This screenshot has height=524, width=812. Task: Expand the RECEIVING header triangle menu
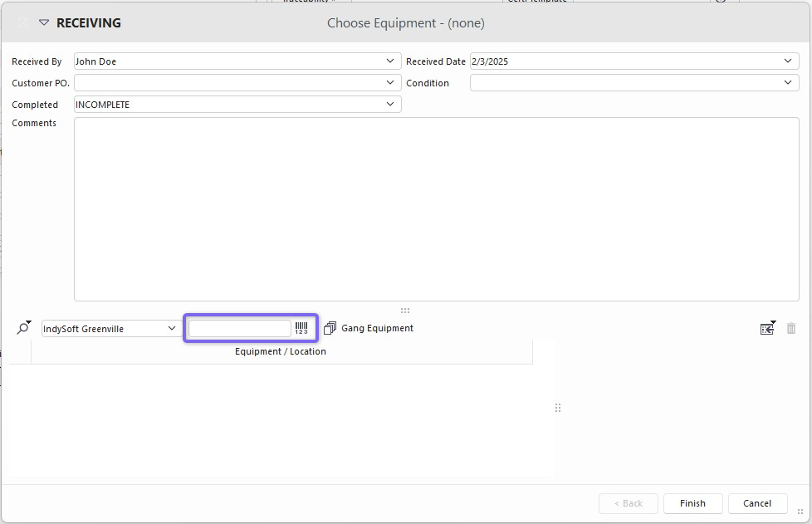[x=44, y=23]
